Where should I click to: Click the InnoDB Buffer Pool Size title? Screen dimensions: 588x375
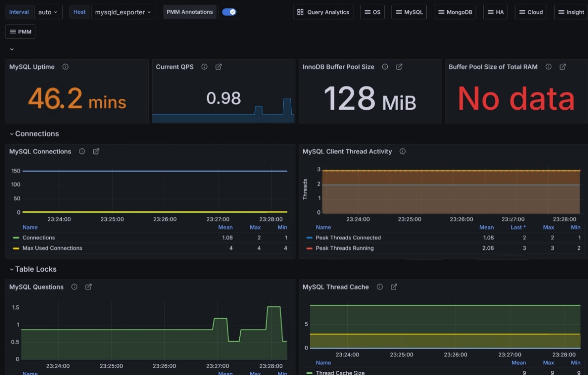point(339,67)
